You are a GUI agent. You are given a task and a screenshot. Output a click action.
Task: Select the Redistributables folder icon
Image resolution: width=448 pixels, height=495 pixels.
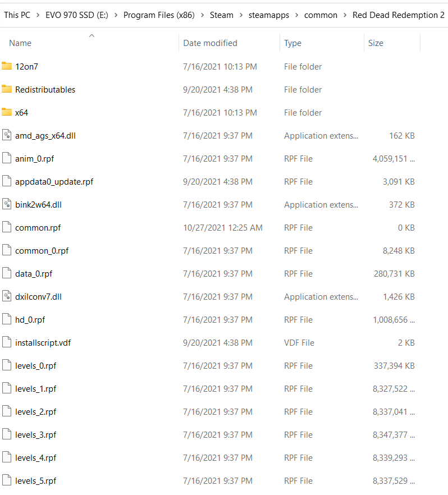[x=7, y=89]
